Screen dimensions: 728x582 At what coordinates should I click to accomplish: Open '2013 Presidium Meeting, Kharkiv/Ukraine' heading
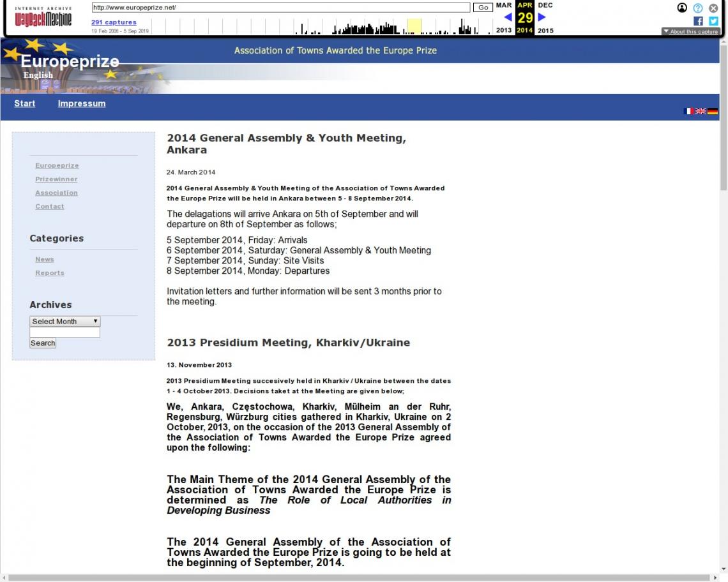[x=288, y=343]
